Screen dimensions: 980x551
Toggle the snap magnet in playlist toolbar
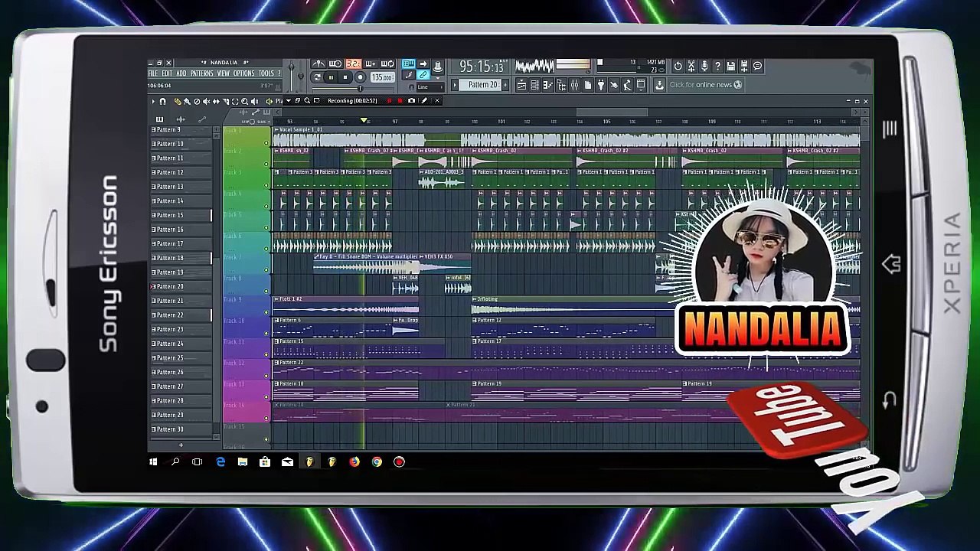[x=162, y=101]
